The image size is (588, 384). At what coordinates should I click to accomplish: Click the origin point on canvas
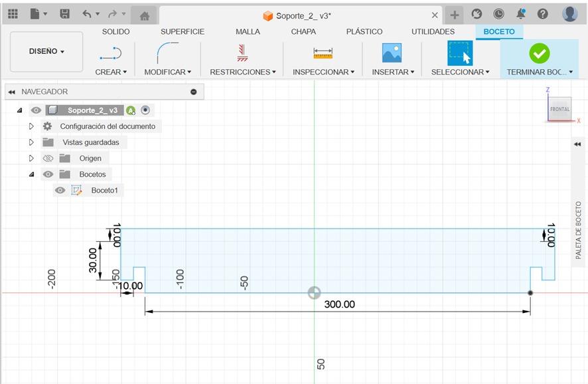pyautogui.click(x=315, y=293)
